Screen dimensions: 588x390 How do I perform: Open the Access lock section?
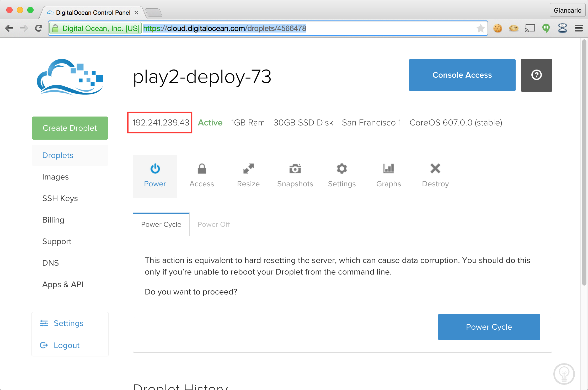click(x=202, y=176)
